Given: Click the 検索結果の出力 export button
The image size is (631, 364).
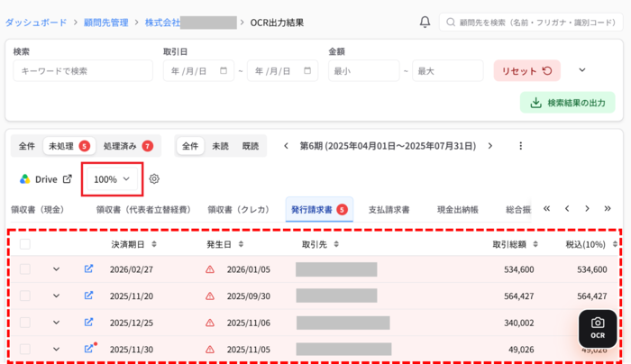Looking at the screenshot, I should click(x=567, y=103).
